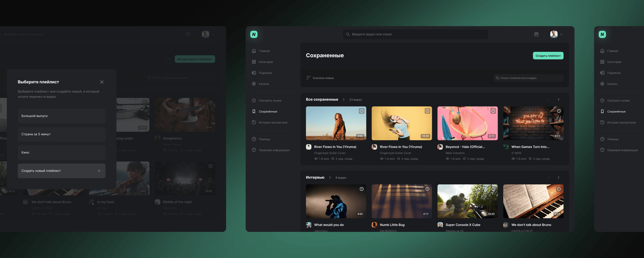
Task: Click the watch-later clock on the Beyoncé Halo thumbnail
Action: [x=493, y=111]
